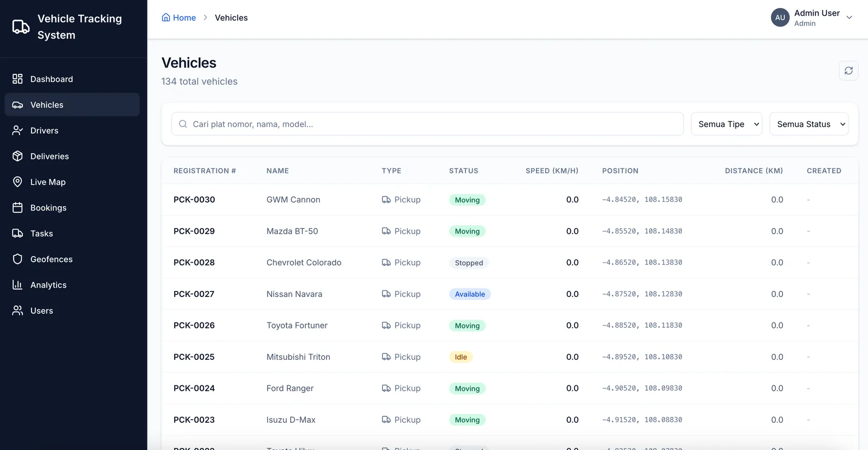The image size is (868, 450).
Task: Click the name Nissan Navara
Action: (x=295, y=294)
